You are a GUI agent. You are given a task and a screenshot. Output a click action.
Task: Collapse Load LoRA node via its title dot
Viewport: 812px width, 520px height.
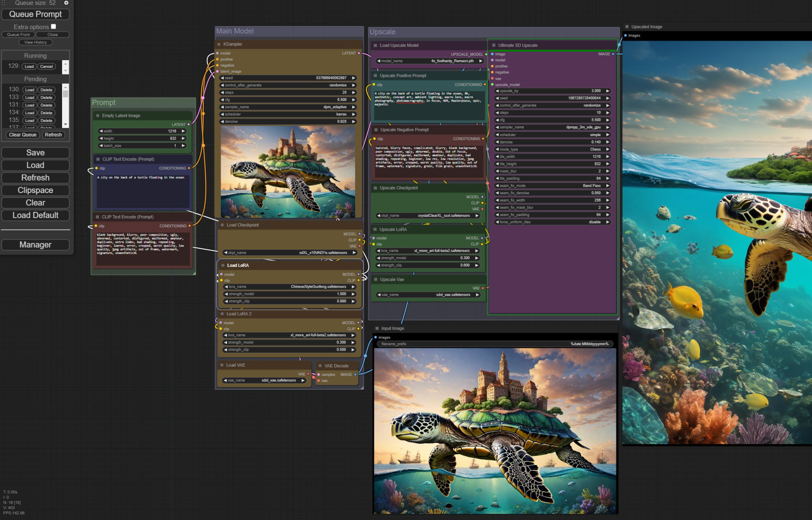tap(223, 265)
